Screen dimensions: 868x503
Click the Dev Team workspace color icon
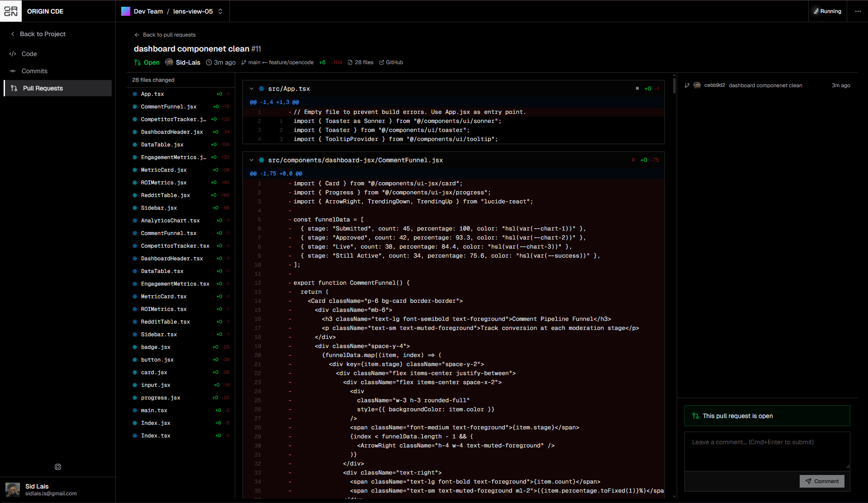(126, 11)
